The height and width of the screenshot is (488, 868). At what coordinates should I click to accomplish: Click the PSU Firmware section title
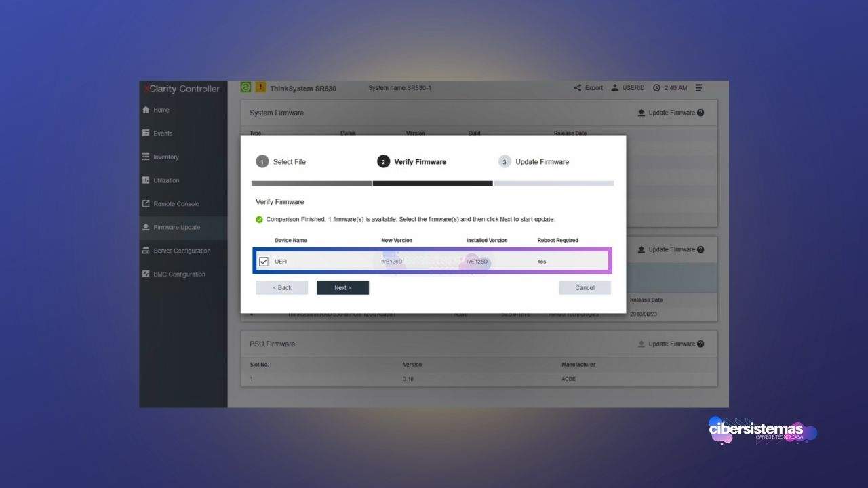click(272, 344)
